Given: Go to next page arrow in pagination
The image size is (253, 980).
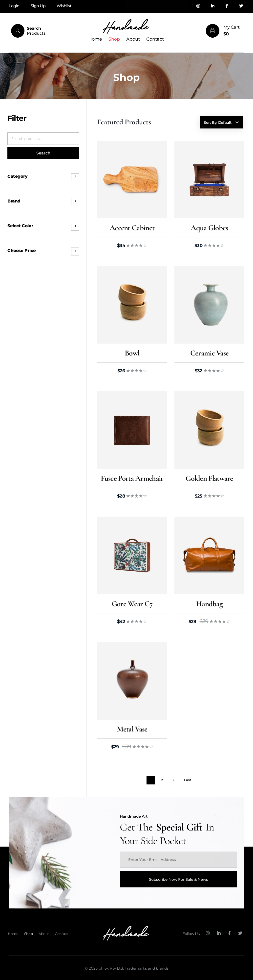Looking at the screenshot, I should pos(173,780).
